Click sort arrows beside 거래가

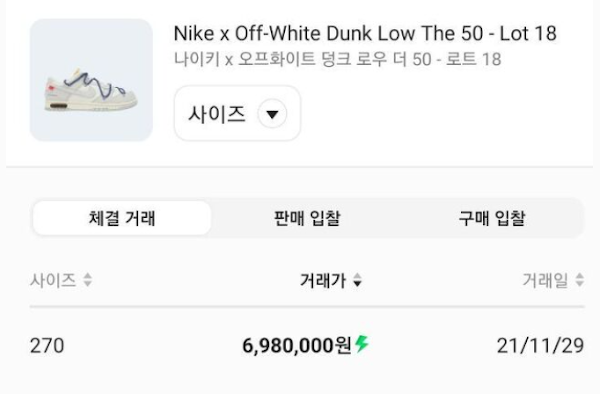[357, 280]
